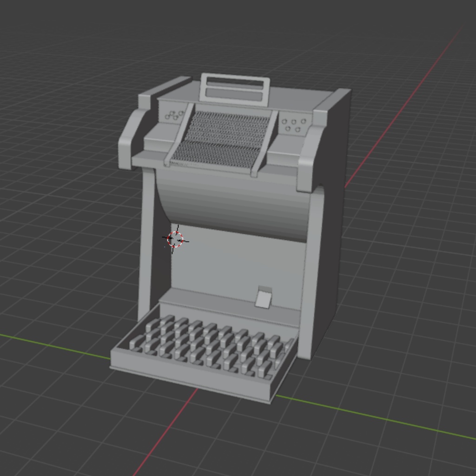Click the 3D cursor crosshair in viewport

coord(175,239)
